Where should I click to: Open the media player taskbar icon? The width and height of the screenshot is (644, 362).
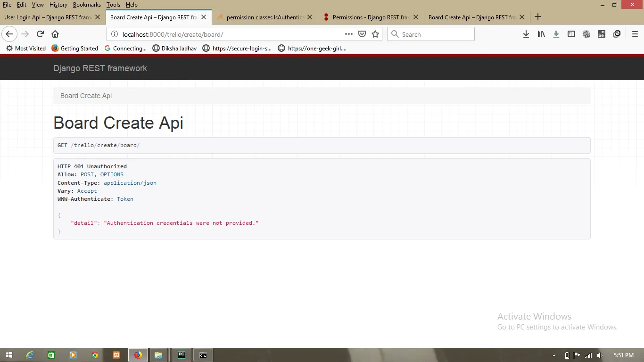click(73, 355)
